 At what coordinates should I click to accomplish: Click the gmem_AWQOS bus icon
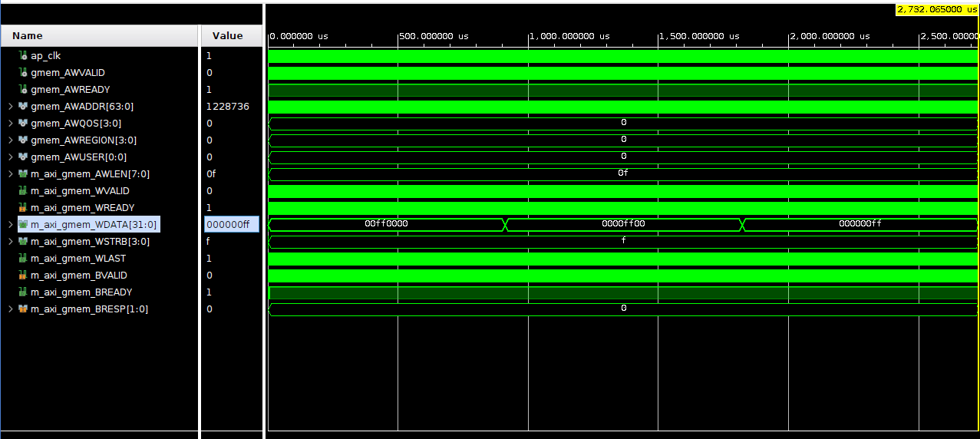23,124
